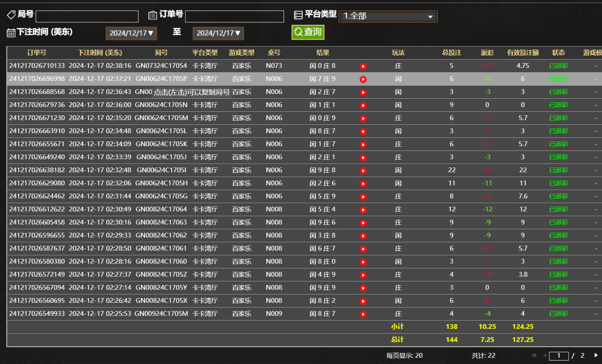Click the clipboard icon beside 订单号 label
The image size is (602, 364).
click(153, 14)
